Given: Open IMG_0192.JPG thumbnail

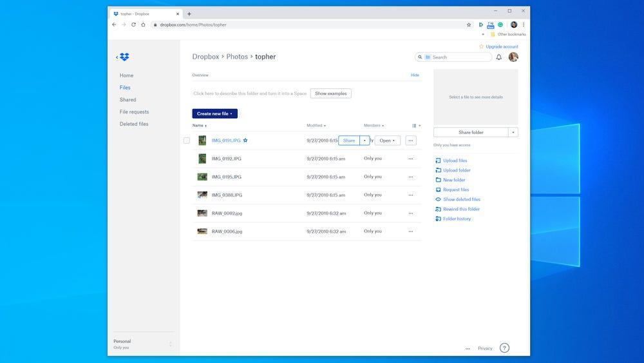Looking at the screenshot, I should (202, 159).
